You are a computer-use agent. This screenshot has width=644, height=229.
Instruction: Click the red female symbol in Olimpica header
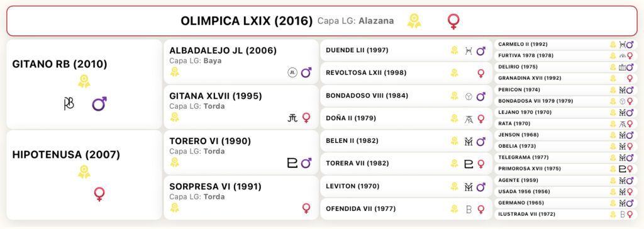coord(453,21)
